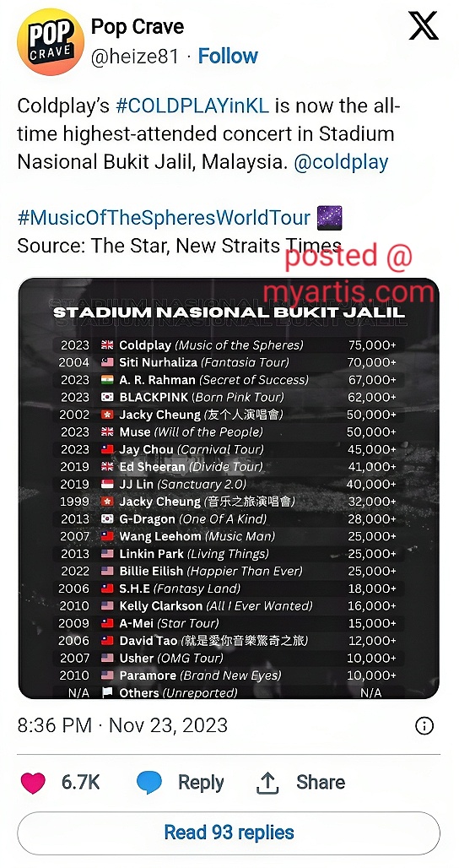
Task: Click the @heize81 handle
Action: (134, 57)
